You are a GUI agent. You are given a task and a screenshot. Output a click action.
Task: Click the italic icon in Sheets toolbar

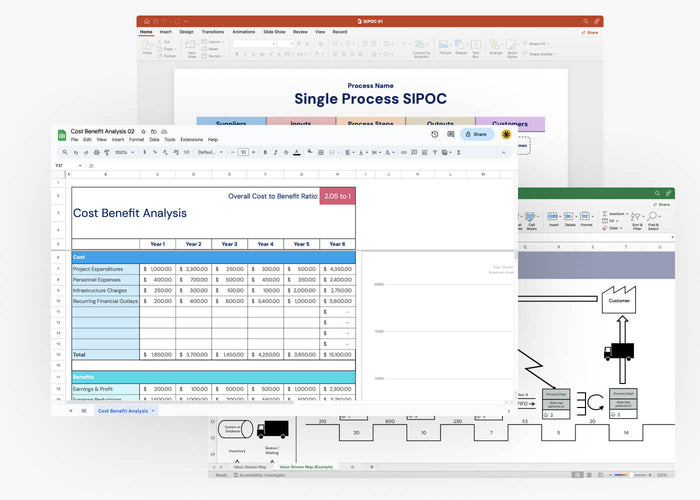tap(275, 152)
